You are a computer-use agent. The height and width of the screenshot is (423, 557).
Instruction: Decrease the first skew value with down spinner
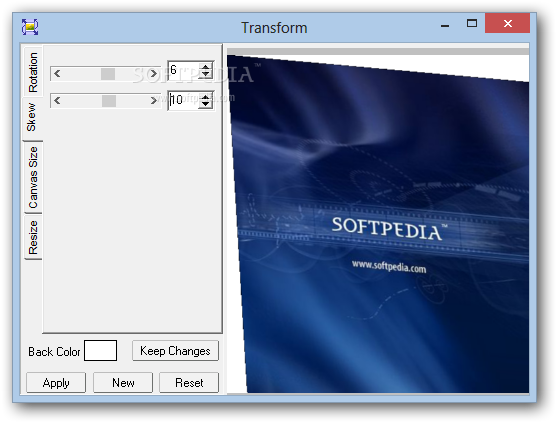pos(206,74)
